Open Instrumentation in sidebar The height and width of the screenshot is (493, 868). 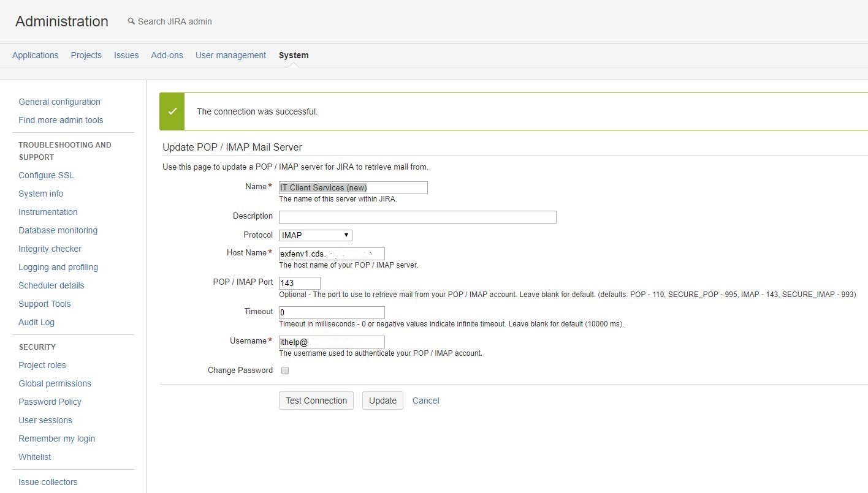[48, 212]
